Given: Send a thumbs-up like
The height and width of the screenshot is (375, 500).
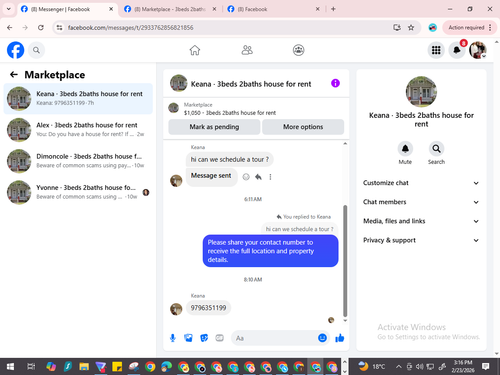Looking at the screenshot, I should 340,338.
